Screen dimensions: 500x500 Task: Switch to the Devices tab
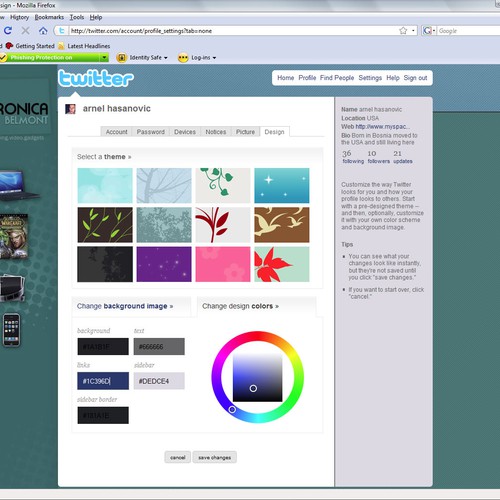click(185, 132)
